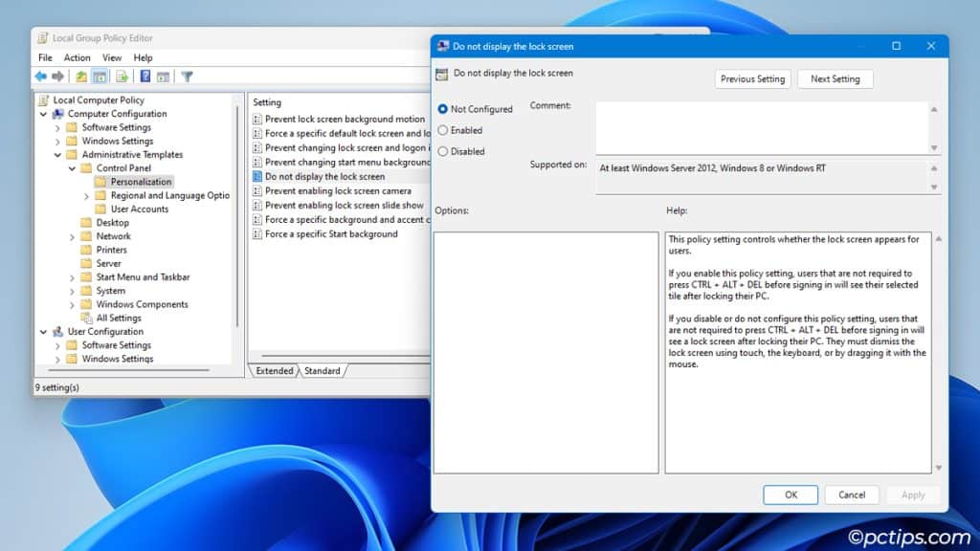The height and width of the screenshot is (551, 980).
Task: Click inside the Comment text box
Action: (x=761, y=126)
